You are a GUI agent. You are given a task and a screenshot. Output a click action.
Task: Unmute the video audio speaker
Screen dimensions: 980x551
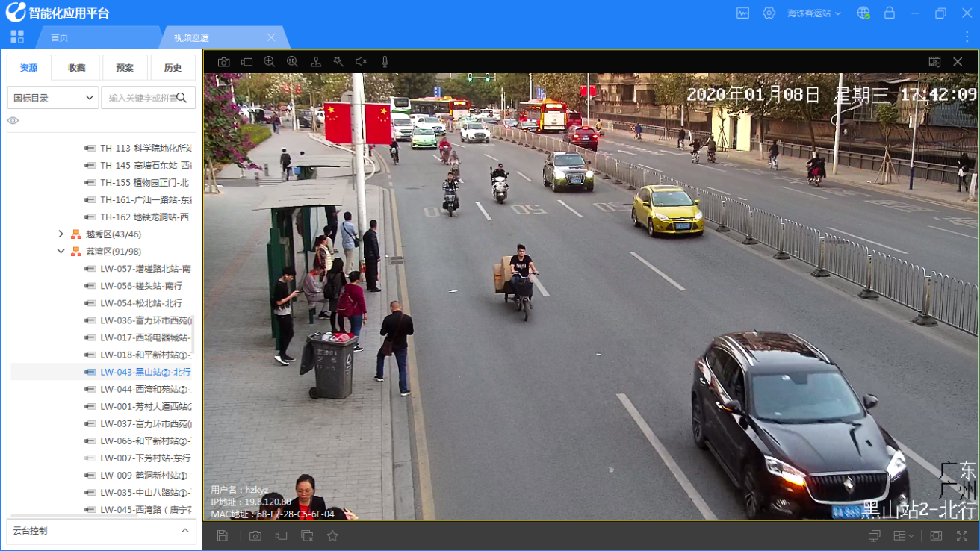(x=362, y=62)
